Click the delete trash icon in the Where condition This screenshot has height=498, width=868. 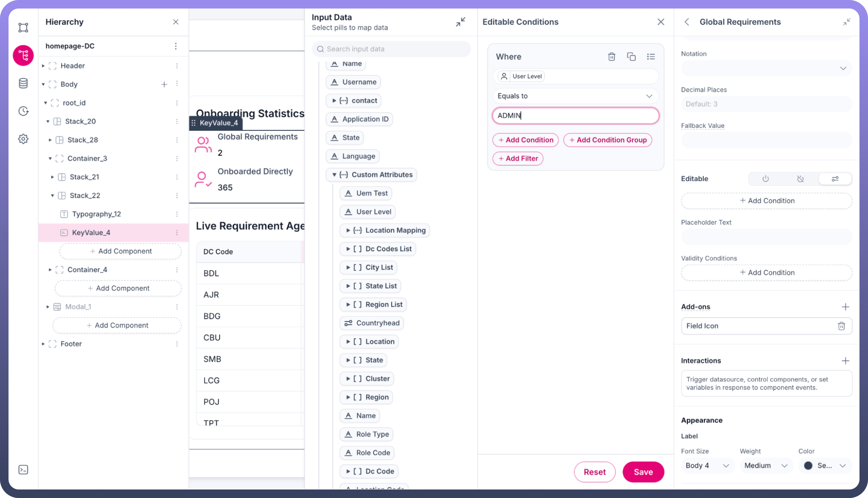pos(611,56)
